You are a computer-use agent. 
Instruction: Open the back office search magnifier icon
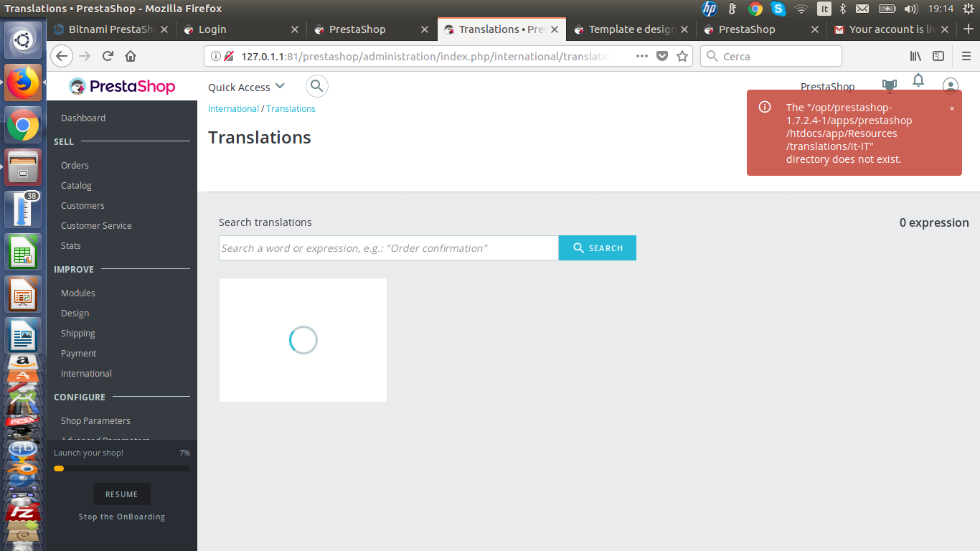click(x=317, y=87)
